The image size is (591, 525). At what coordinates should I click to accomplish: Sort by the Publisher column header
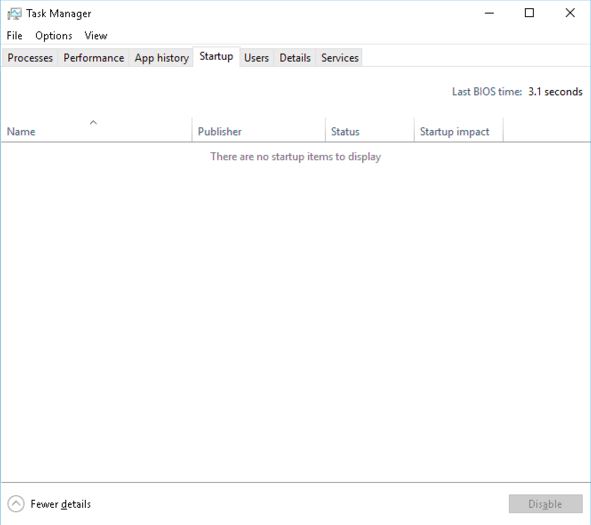(x=259, y=130)
